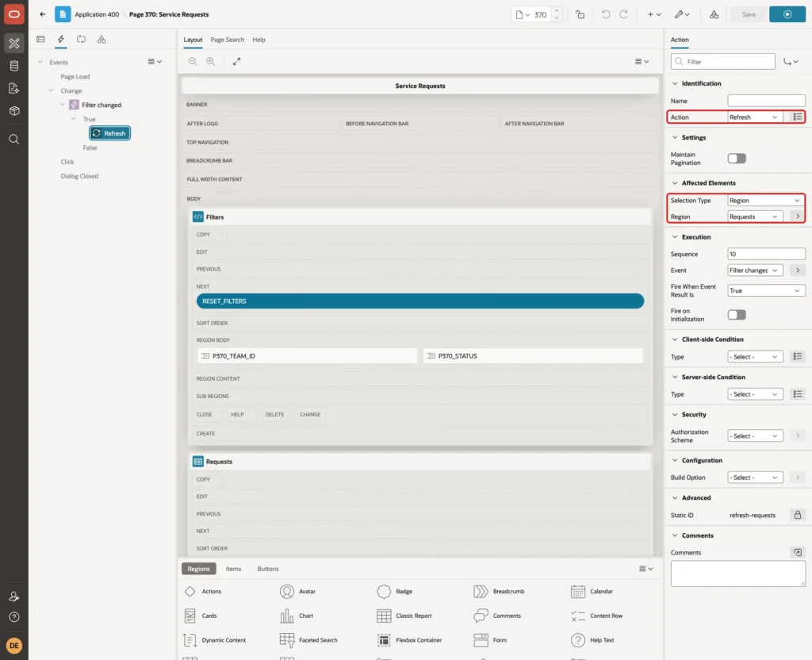Viewport: 812px width, 660px height.
Task: Click the page lock icon
Action: coord(580,14)
